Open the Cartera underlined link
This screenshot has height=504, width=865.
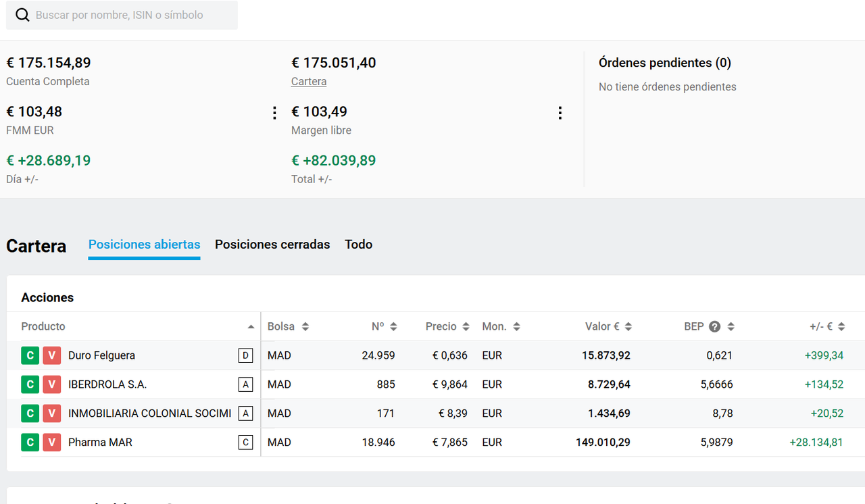click(x=309, y=82)
